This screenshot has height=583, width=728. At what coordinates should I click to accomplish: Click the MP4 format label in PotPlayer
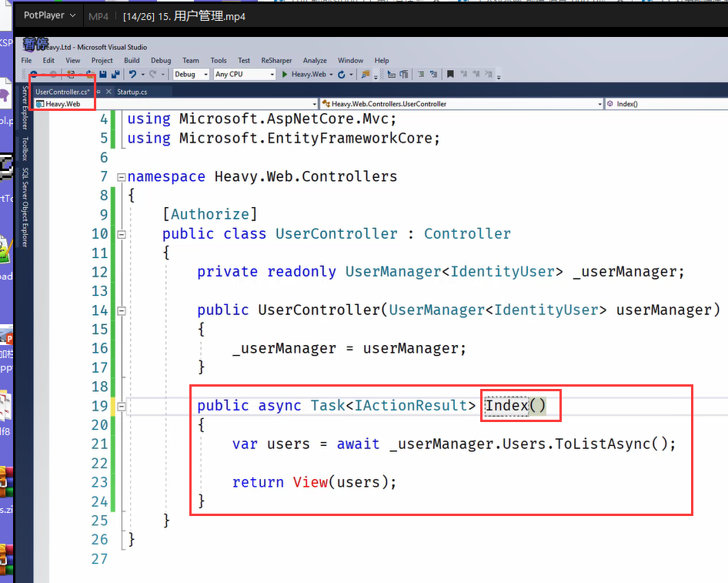click(99, 17)
